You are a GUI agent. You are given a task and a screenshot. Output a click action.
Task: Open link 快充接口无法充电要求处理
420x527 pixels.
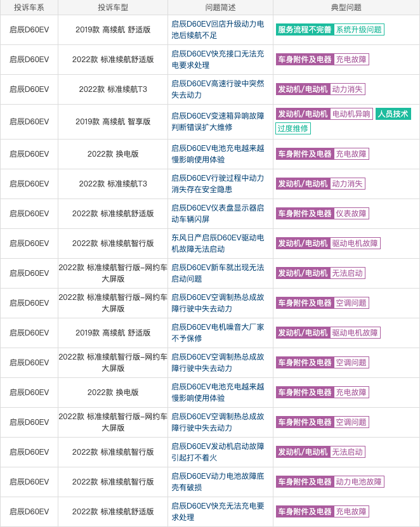(x=218, y=60)
